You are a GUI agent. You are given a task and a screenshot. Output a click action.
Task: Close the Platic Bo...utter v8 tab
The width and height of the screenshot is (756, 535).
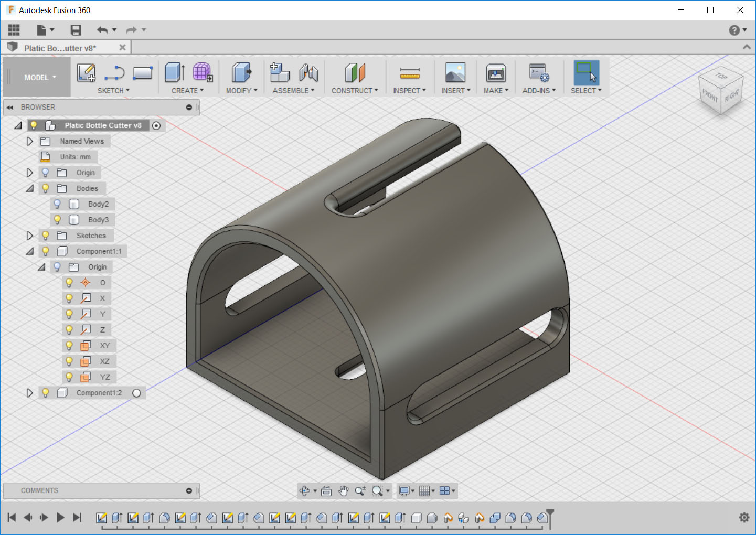[x=122, y=48]
